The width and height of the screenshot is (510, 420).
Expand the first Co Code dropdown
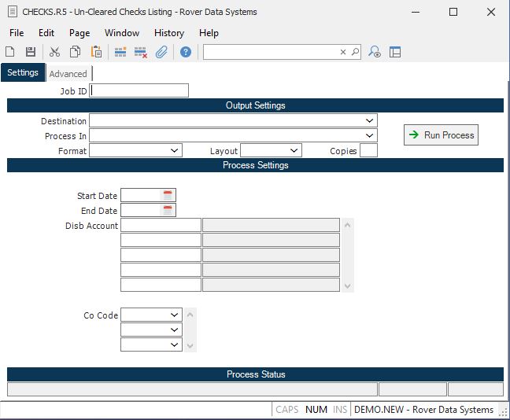(174, 315)
